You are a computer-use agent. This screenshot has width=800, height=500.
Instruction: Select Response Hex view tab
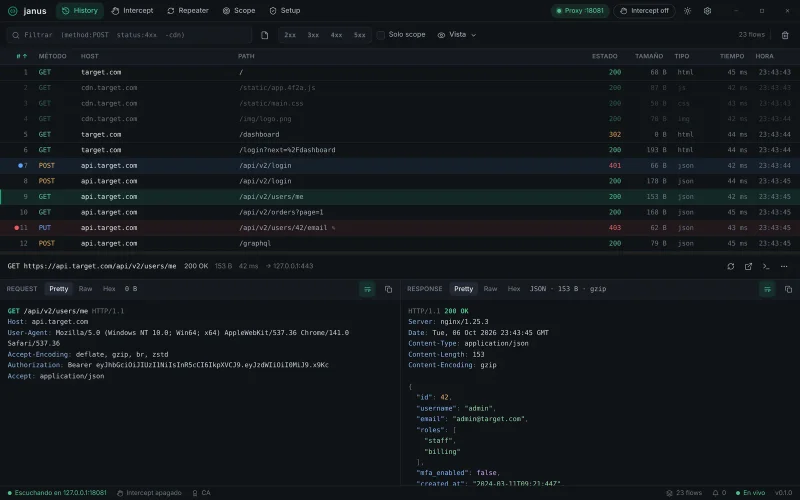514,289
